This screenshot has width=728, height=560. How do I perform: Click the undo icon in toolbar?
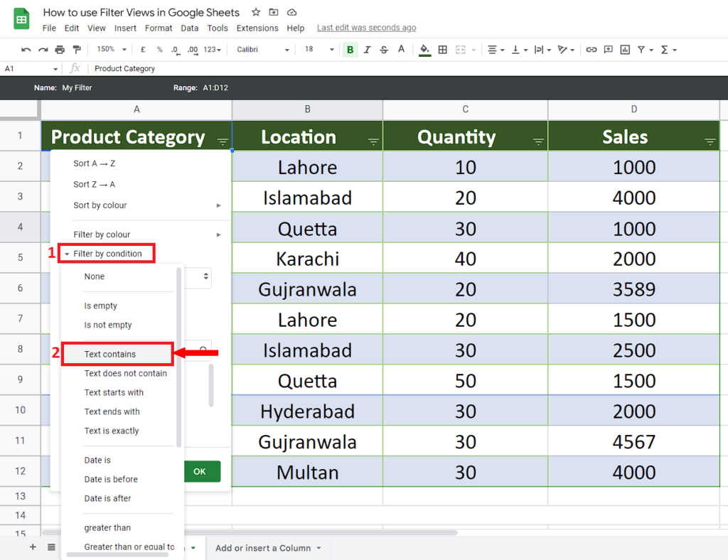pos(26,50)
